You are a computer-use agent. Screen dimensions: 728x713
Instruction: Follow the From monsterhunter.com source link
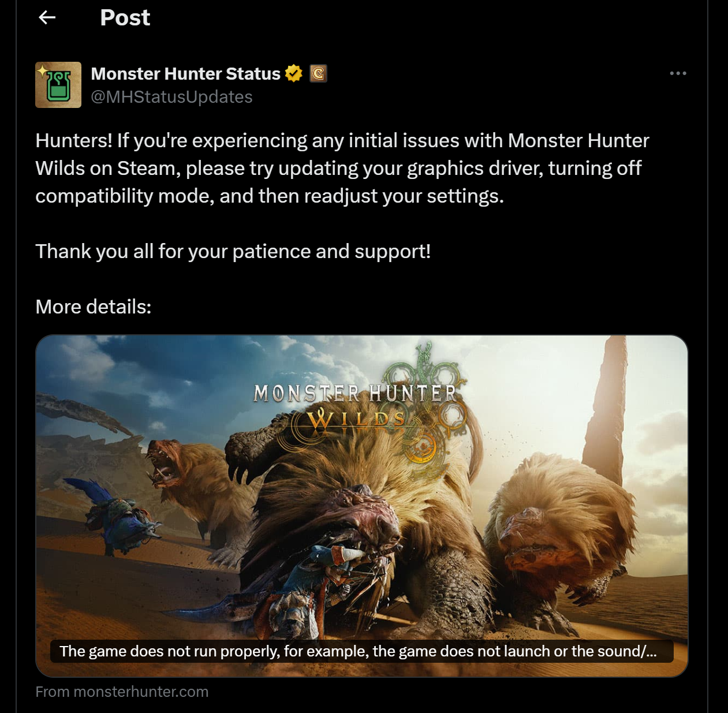point(122,692)
